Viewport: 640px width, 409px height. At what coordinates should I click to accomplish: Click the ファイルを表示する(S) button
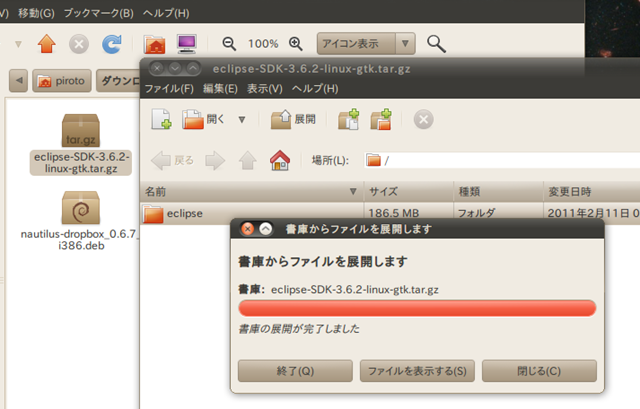pyautogui.click(x=417, y=371)
